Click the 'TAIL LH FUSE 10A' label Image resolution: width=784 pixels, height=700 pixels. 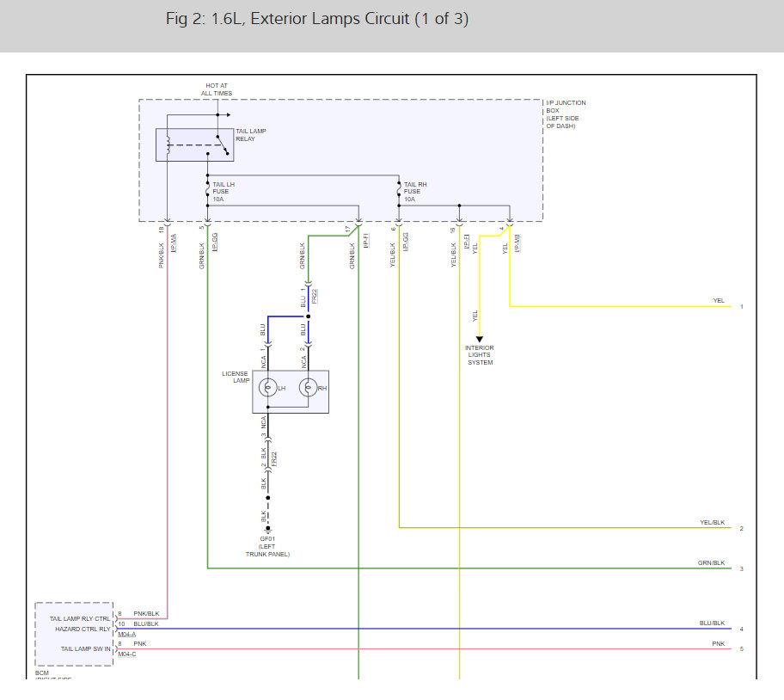coord(224,192)
